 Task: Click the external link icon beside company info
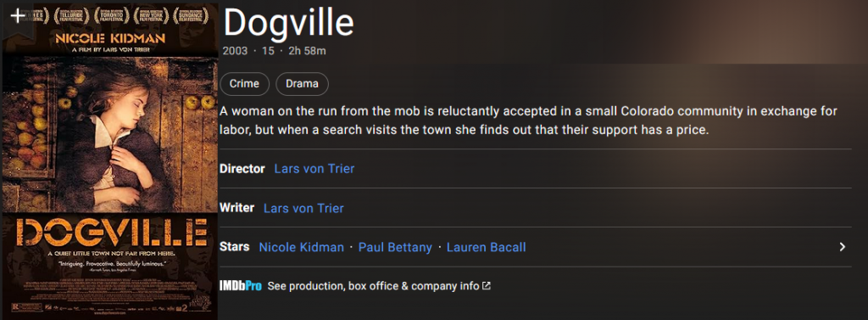487,286
